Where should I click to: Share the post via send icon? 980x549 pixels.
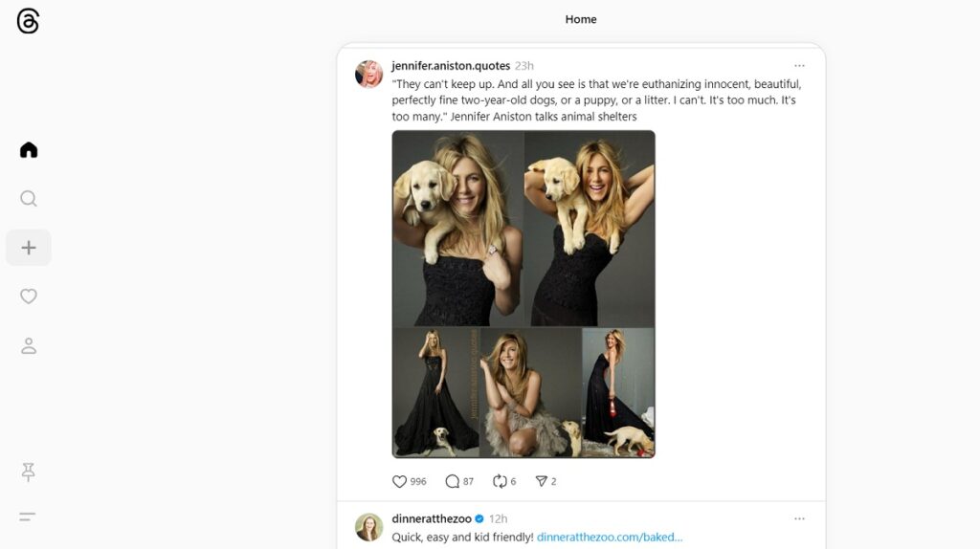coord(541,481)
